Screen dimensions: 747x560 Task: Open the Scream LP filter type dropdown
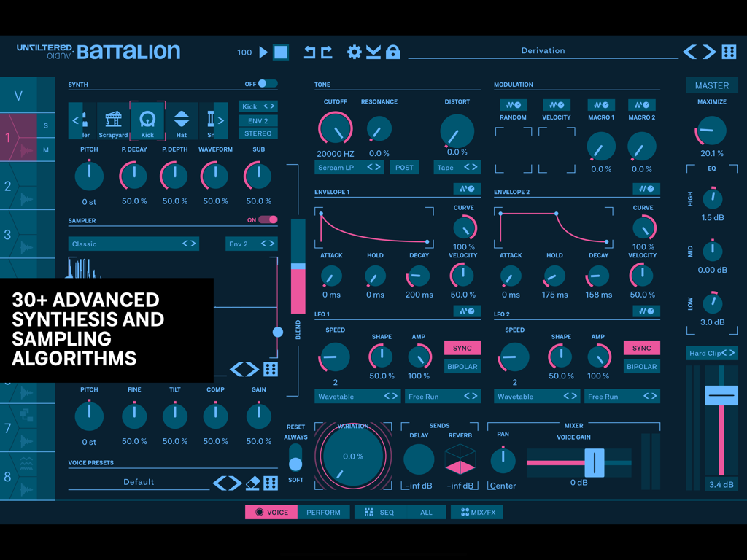point(349,167)
